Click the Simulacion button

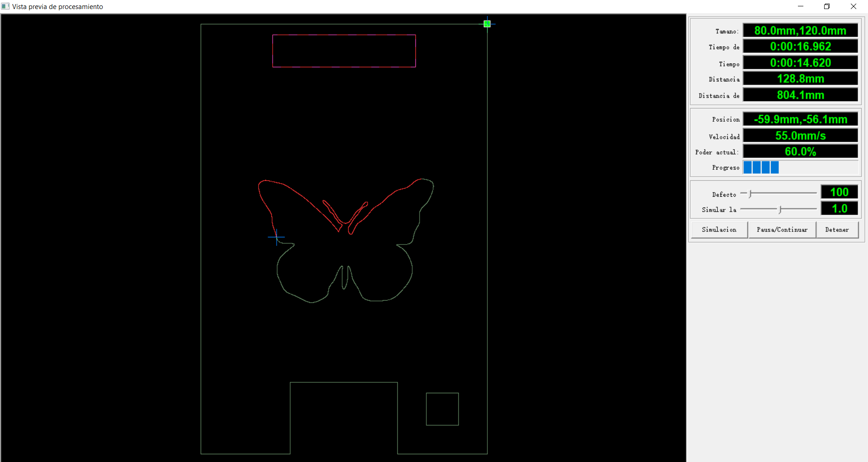[x=719, y=230]
